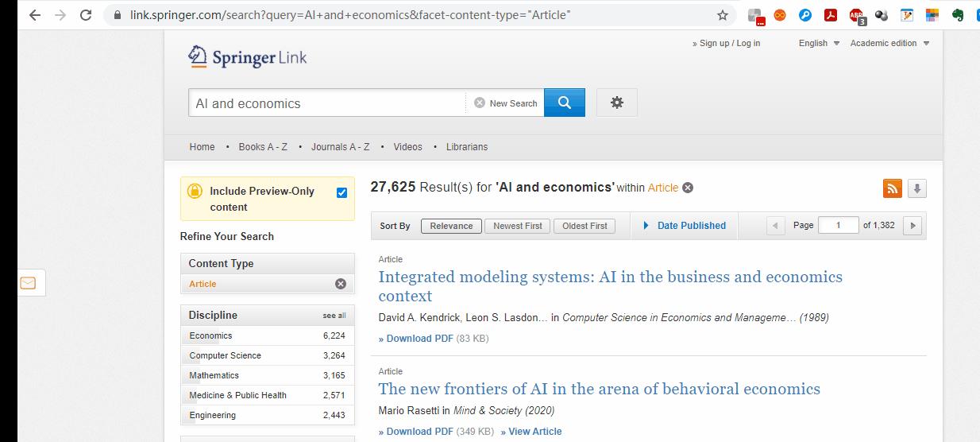Click Sign up / Log in link

point(729,43)
